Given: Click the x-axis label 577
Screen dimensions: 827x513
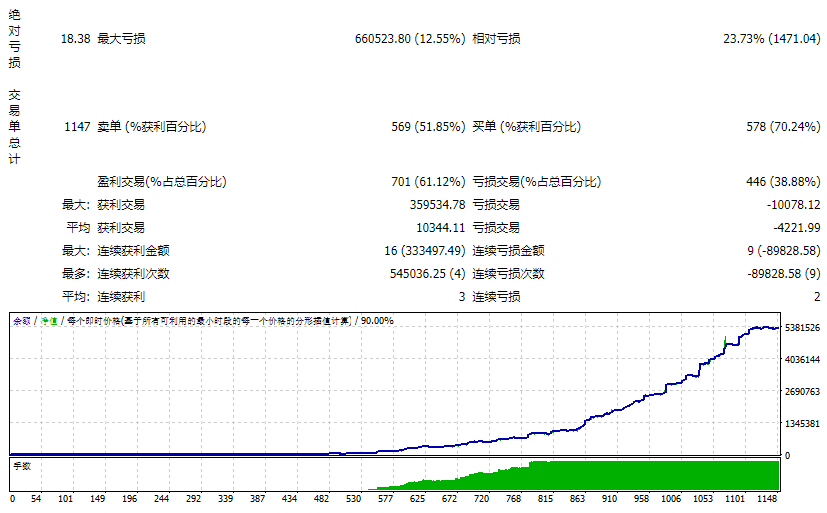Looking at the screenshot, I should pyautogui.click(x=385, y=499).
